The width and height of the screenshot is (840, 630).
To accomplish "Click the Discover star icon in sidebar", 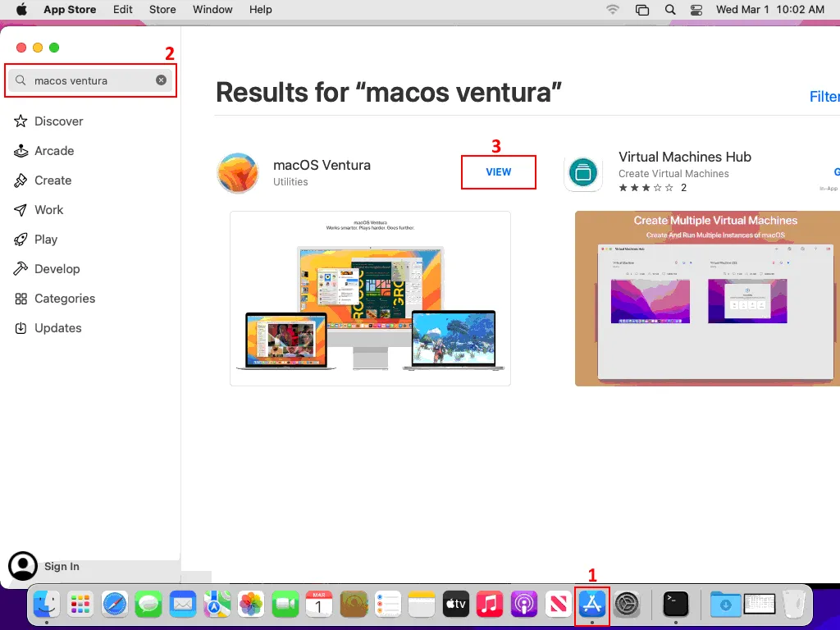I will coord(21,121).
